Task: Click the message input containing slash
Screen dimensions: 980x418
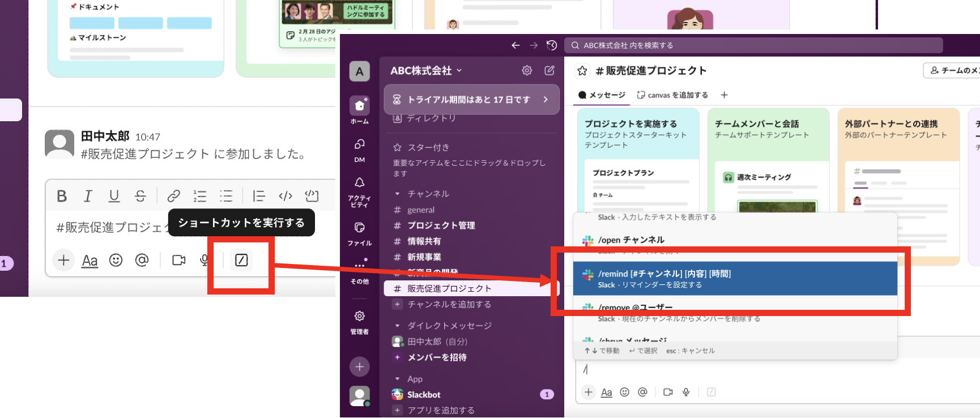Action: [x=779, y=369]
